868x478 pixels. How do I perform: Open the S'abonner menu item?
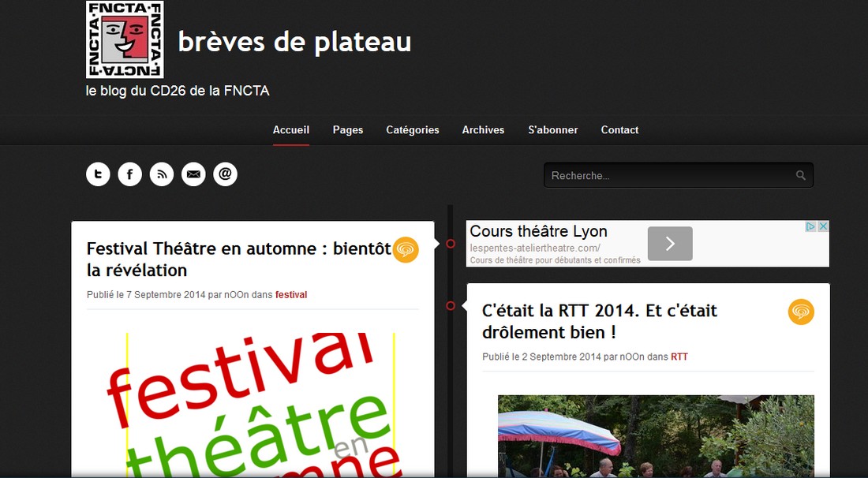552,130
